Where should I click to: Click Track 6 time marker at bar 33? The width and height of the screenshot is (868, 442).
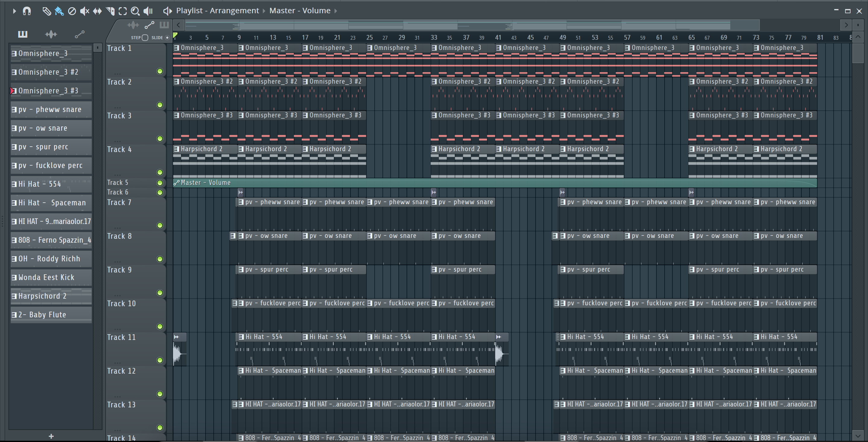tap(434, 193)
